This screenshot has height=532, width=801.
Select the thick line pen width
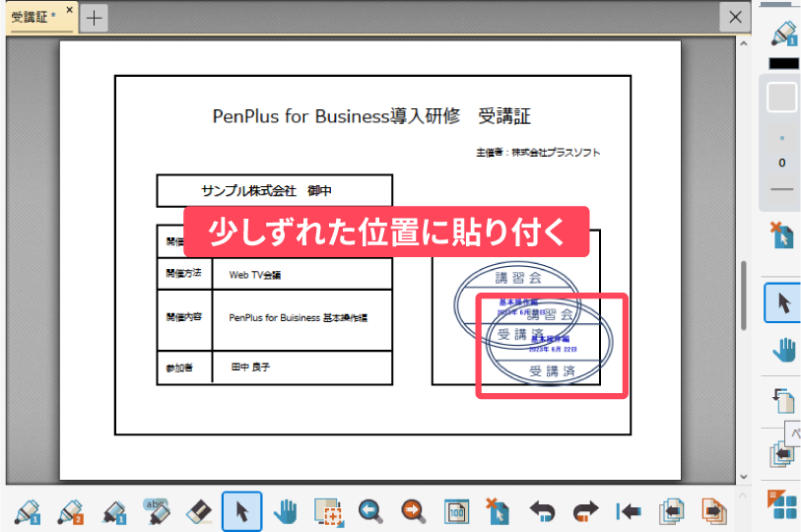pos(782,189)
